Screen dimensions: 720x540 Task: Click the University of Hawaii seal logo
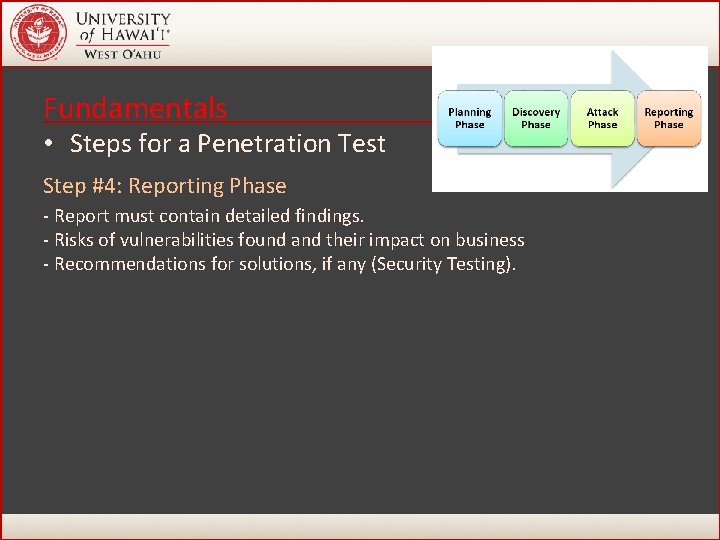(39, 33)
